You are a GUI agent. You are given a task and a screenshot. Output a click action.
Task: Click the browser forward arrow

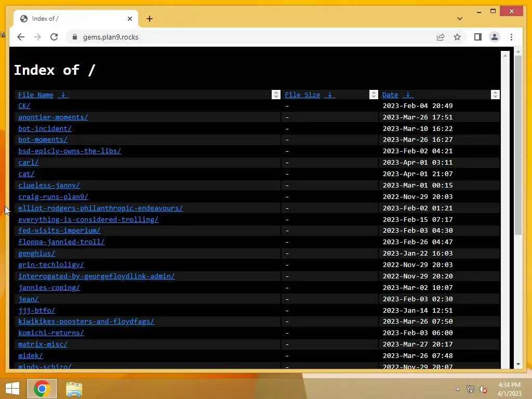click(x=37, y=37)
